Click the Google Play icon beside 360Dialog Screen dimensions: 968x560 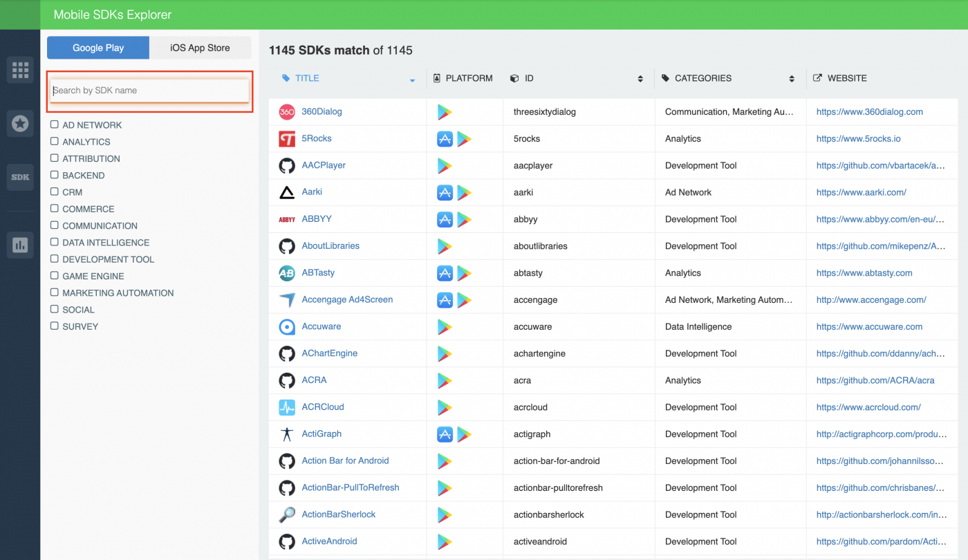coord(443,111)
